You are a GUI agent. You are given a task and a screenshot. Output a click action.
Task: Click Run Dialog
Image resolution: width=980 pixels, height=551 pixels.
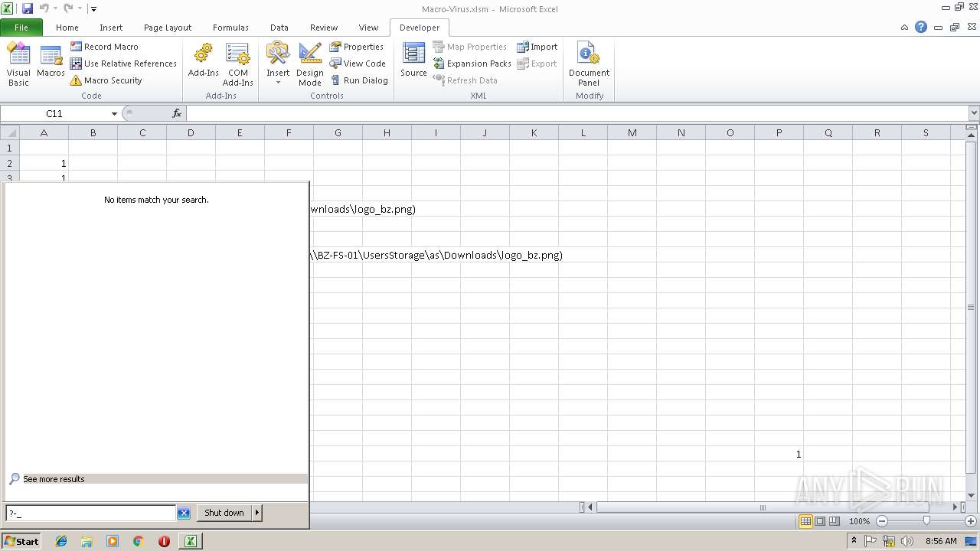click(x=359, y=80)
